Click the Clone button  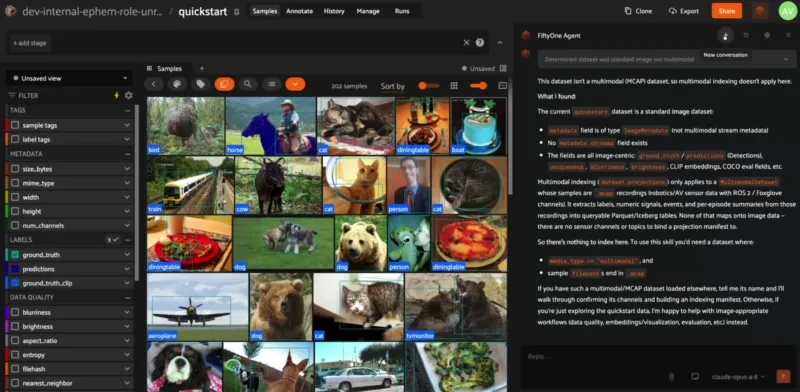pyautogui.click(x=638, y=11)
